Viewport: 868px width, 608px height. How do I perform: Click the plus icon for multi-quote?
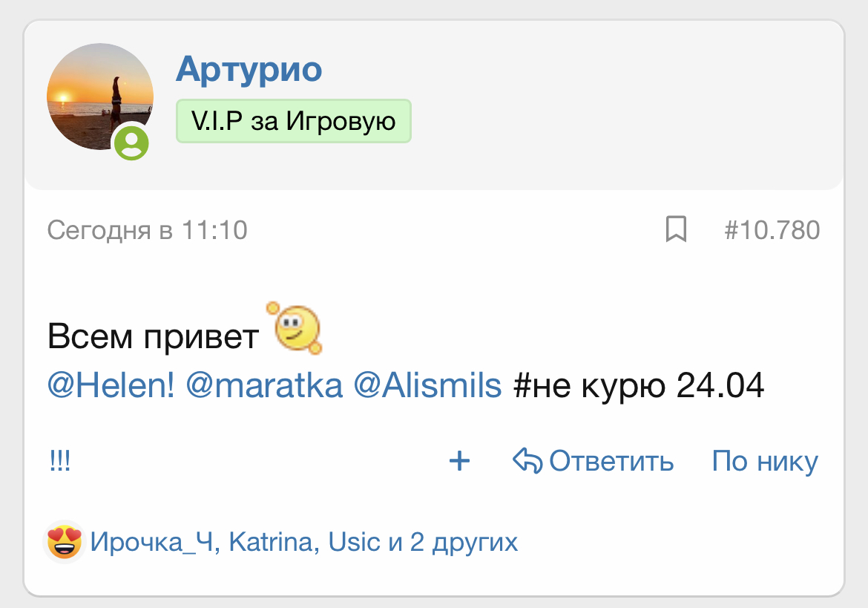tap(460, 462)
